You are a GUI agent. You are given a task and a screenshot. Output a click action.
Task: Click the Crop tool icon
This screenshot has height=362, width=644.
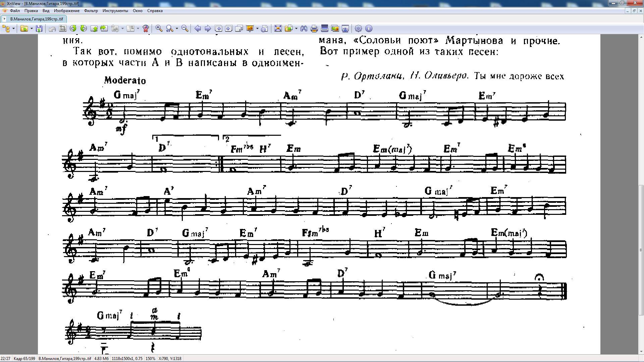pyautogui.click(x=63, y=28)
